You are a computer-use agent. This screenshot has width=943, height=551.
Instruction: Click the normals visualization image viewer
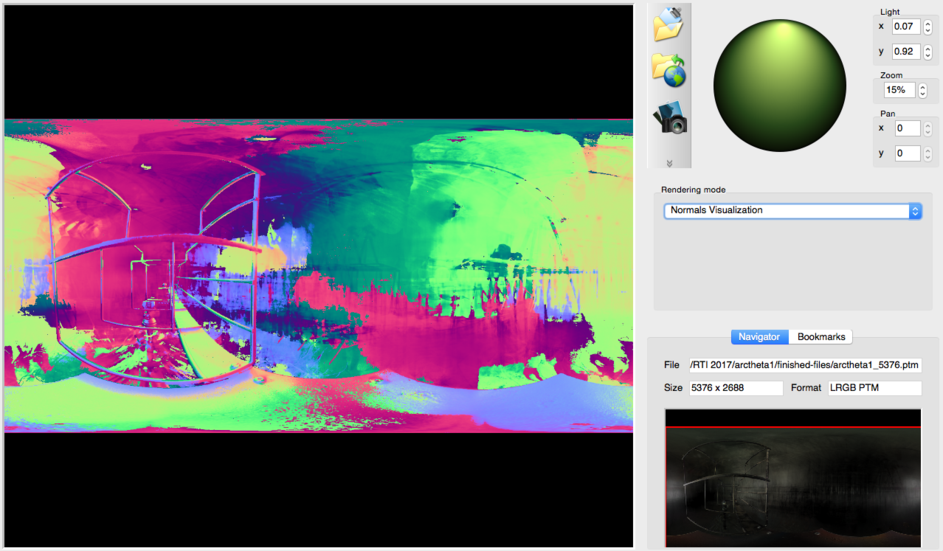tap(319, 276)
